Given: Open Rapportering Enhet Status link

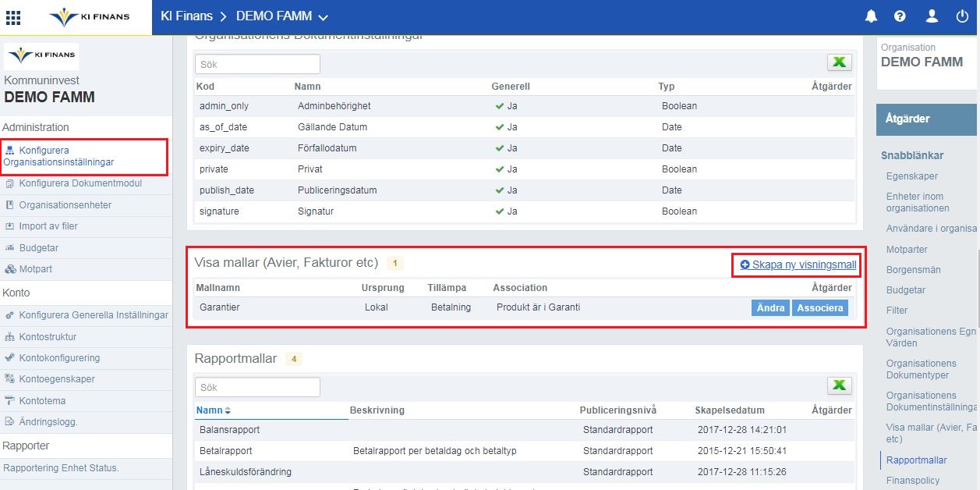Looking at the screenshot, I should [61, 468].
